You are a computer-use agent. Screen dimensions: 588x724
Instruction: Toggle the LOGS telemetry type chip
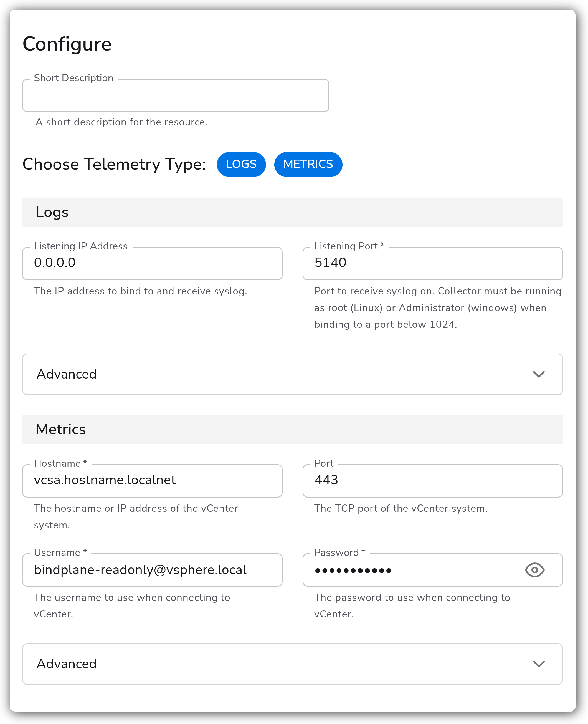coord(241,164)
